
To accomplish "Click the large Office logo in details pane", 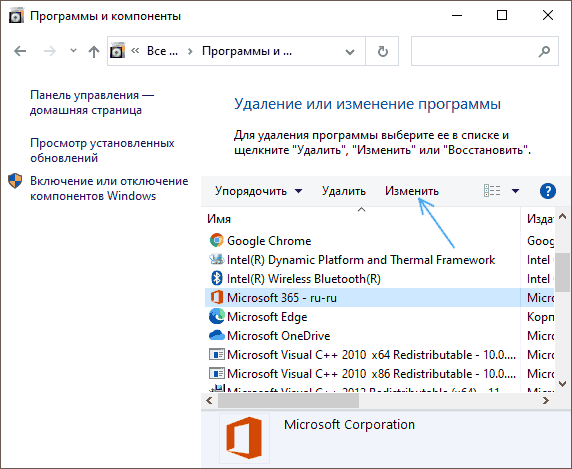I will (244, 437).
